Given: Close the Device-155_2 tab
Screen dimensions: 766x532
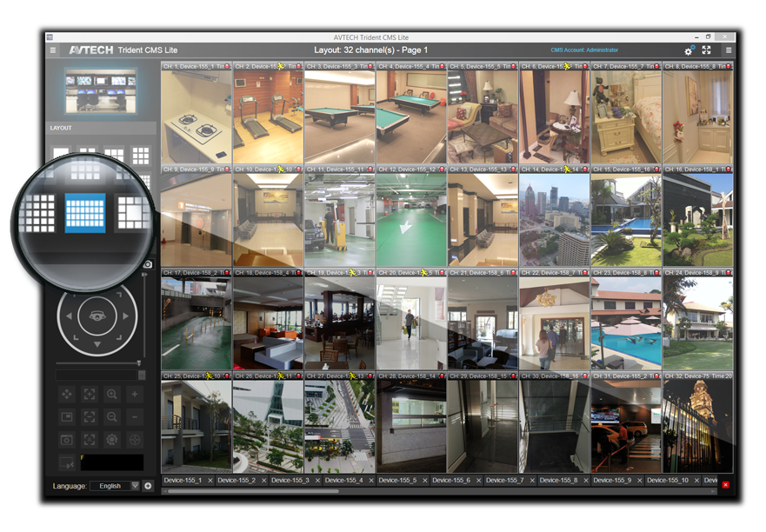Looking at the screenshot, I should (263, 481).
